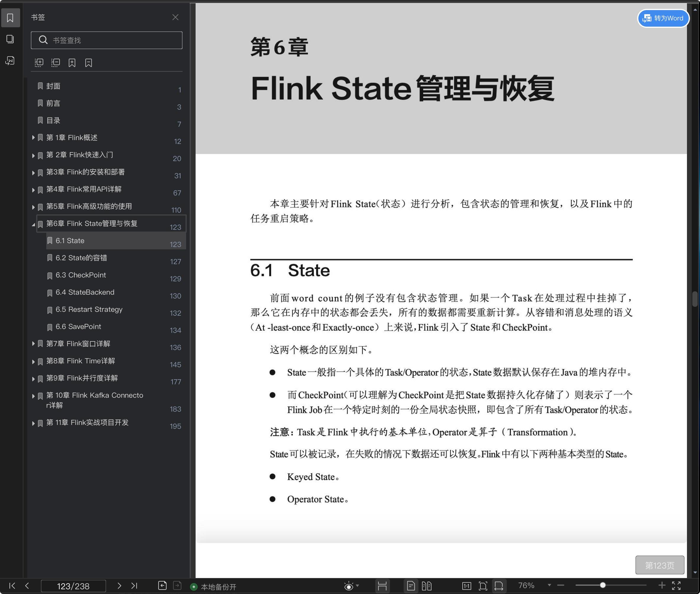Set zoom to actual size 1:1 icon

click(x=466, y=586)
